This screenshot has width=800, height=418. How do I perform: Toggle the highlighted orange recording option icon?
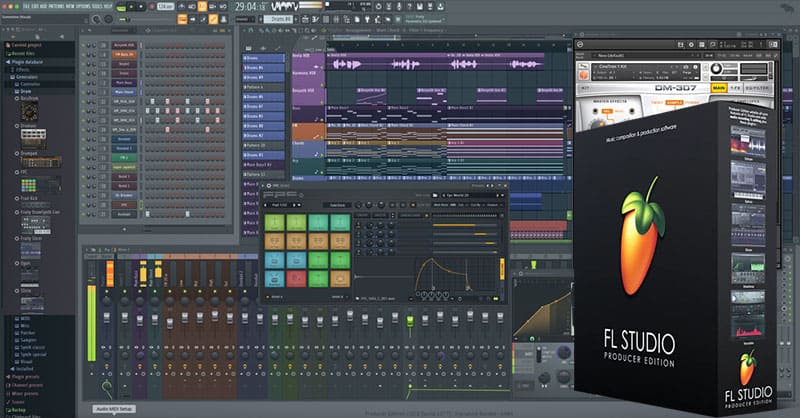(x=203, y=7)
